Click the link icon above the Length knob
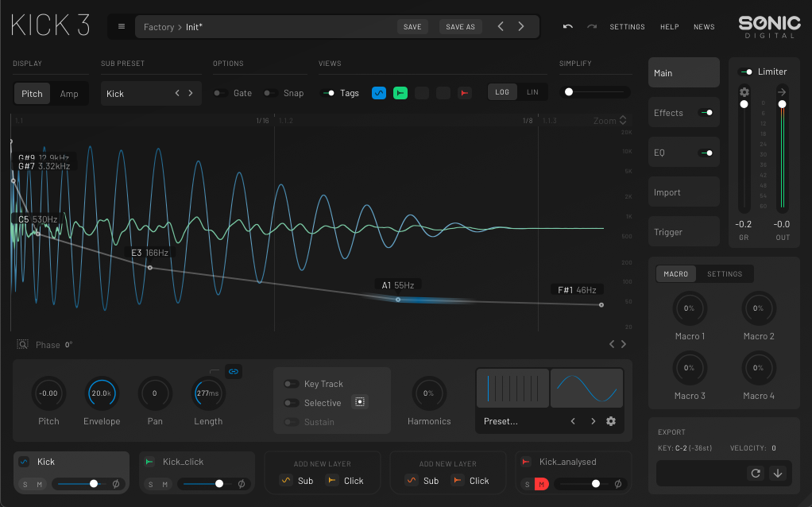The height and width of the screenshot is (507, 812). [x=233, y=371]
